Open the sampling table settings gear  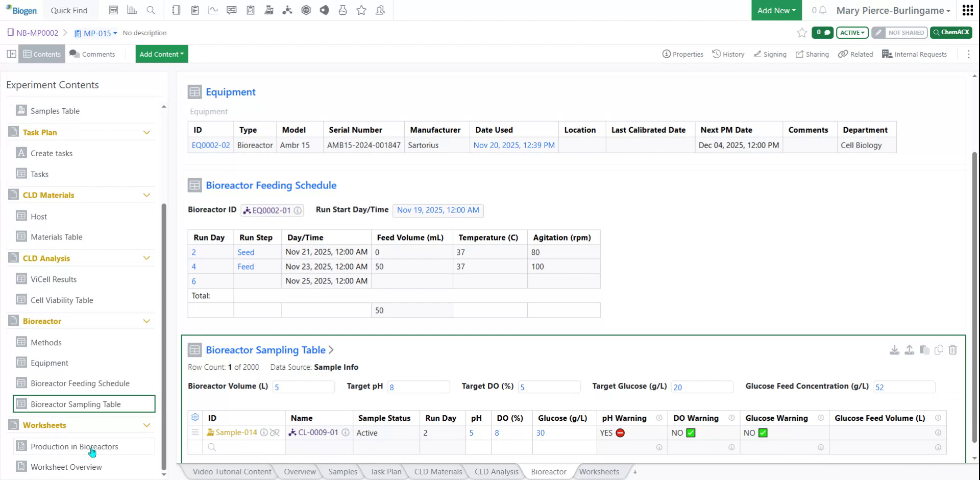pos(195,417)
